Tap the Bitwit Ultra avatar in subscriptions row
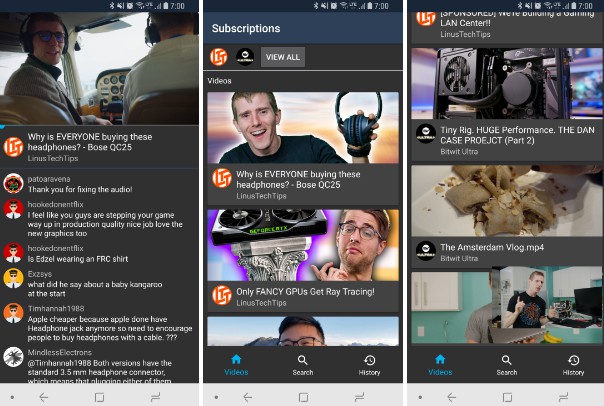604x406 pixels. pyautogui.click(x=245, y=57)
